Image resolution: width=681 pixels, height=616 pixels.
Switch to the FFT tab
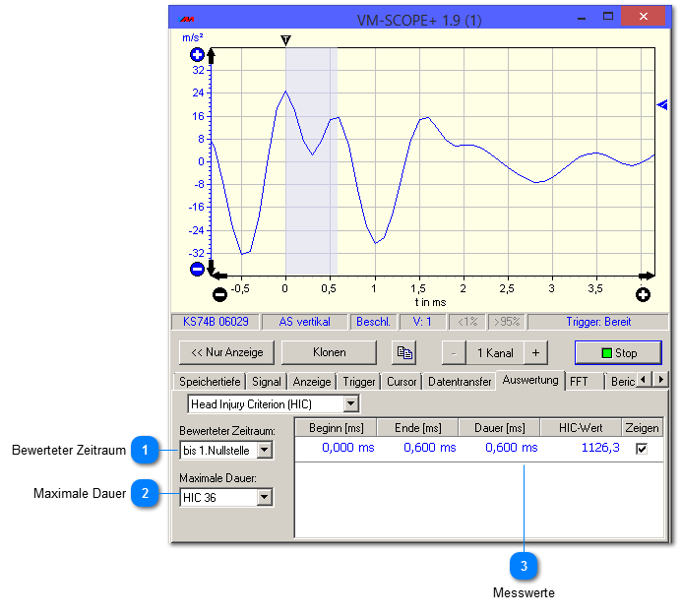[x=579, y=381]
